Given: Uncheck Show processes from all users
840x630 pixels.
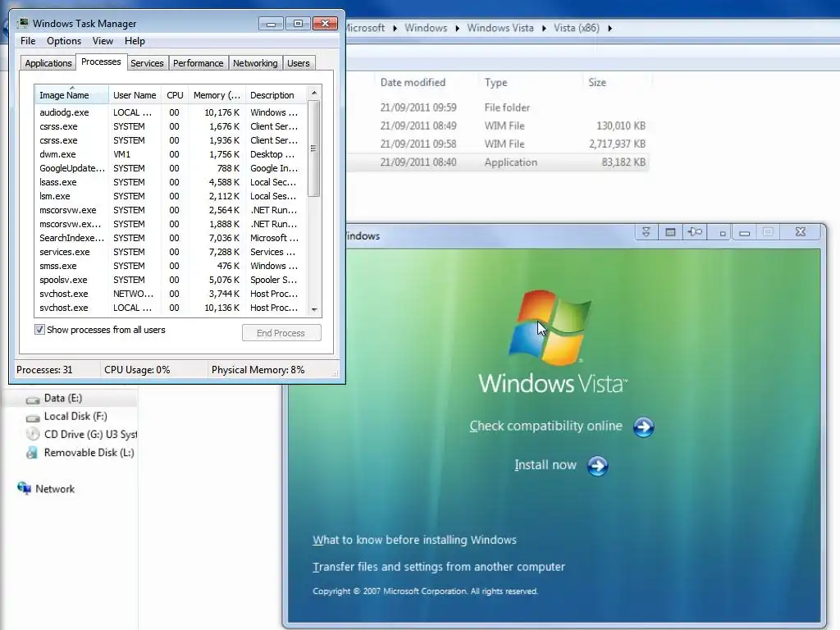Looking at the screenshot, I should coord(39,330).
